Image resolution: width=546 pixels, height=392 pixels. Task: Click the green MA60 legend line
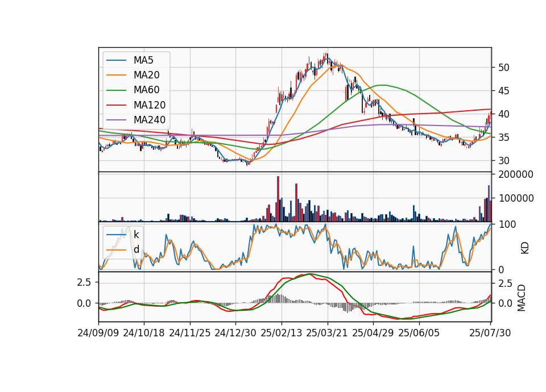tap(116, 90)
